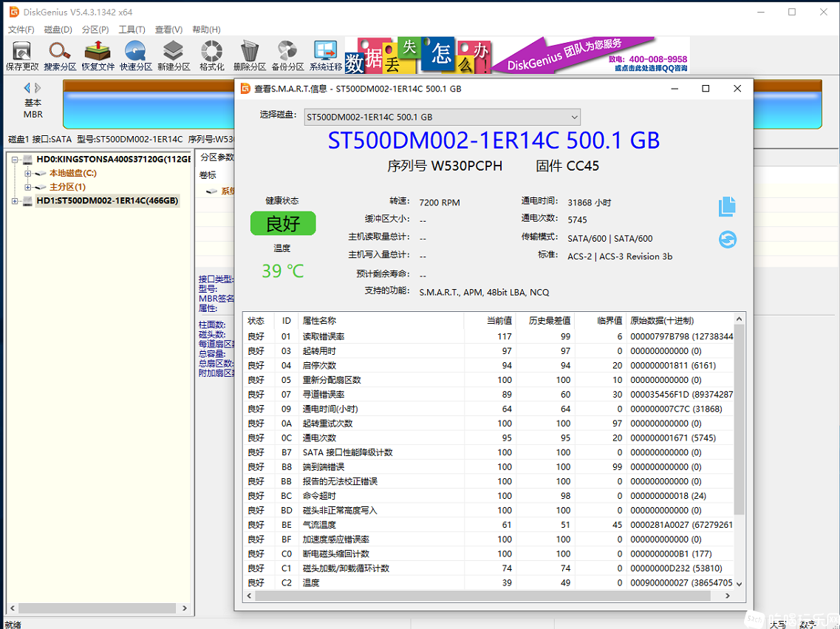Start Quick Partition (快速分区) tool
Screen dimensions: 840x629
click(x=135, y=55)
